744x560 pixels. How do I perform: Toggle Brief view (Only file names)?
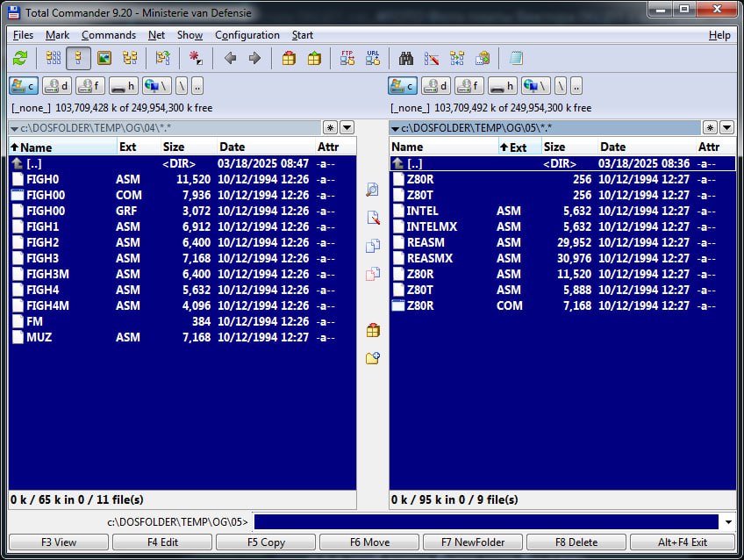click(54, 59)
